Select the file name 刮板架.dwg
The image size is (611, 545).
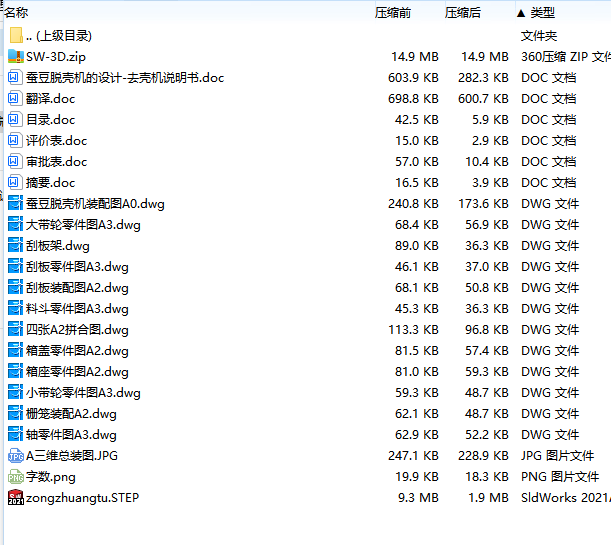tap(58, 246)
